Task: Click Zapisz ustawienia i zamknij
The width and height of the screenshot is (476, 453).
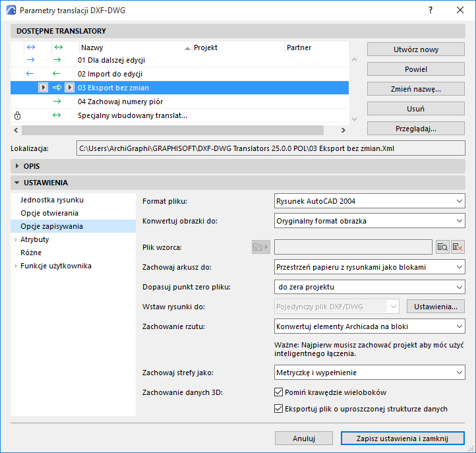Action: (402, 438)
